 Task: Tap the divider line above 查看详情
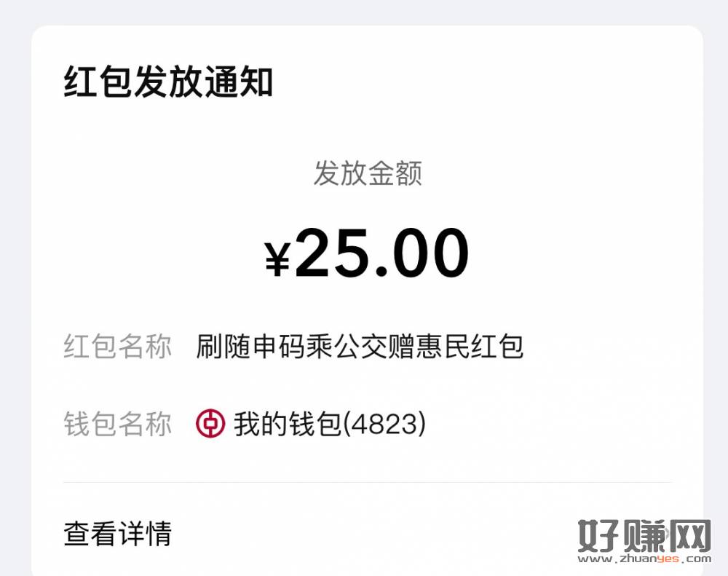click(367, 482)
